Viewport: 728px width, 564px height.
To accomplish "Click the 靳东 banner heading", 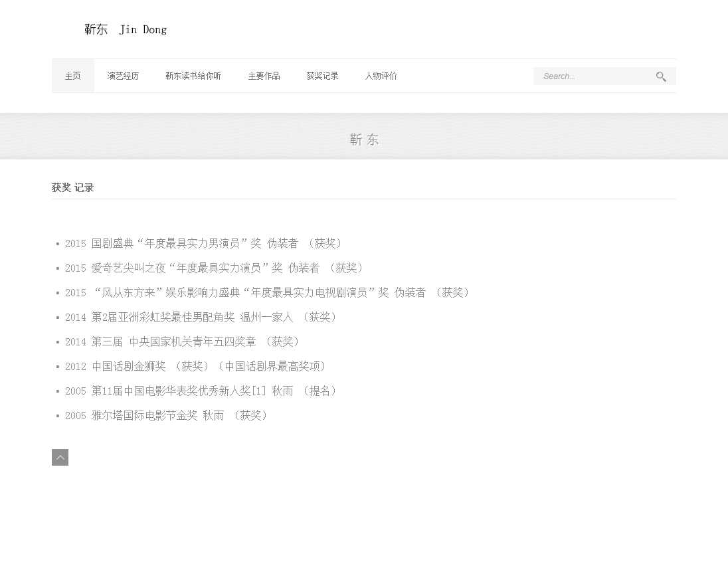I will pyautogui.click(x=364, y=140).
